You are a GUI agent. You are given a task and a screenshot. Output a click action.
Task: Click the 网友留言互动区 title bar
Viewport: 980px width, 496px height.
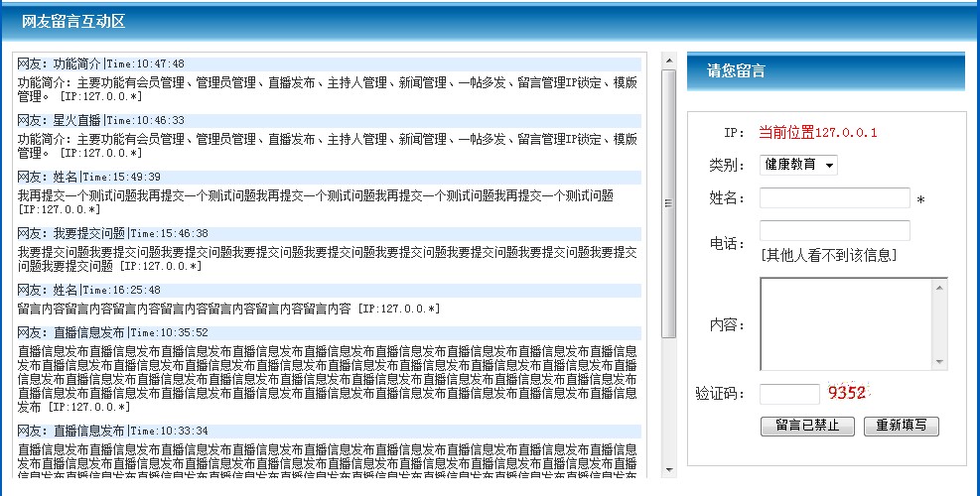pyautogui.click(x=73, y=22)
